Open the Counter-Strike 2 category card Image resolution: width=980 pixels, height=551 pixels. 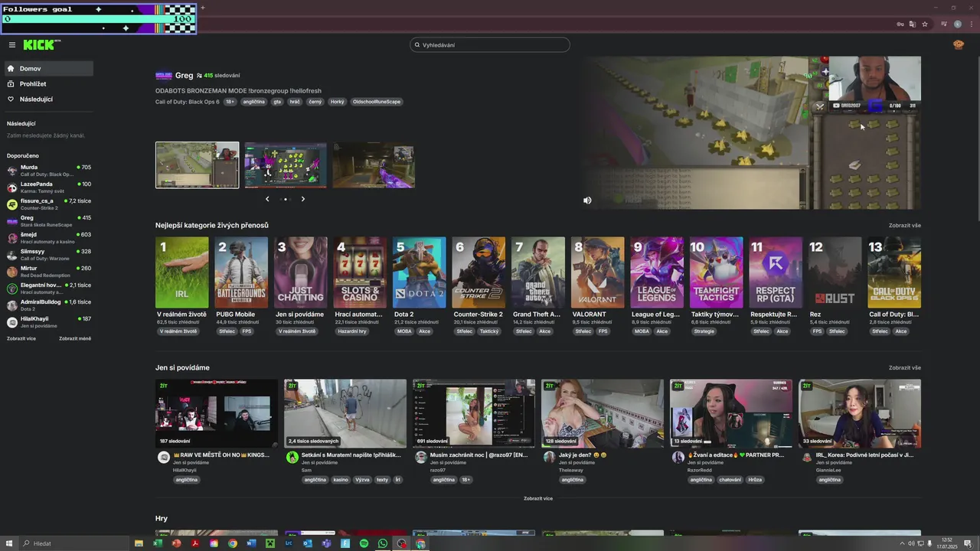479,272
